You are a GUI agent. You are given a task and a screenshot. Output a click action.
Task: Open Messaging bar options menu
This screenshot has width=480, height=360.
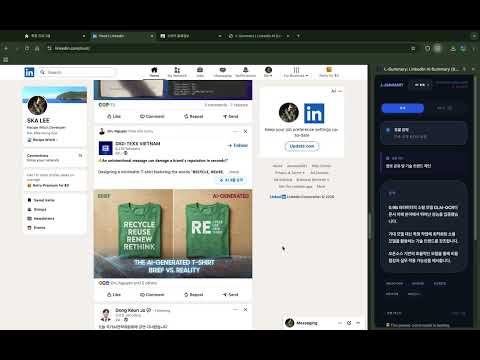tap(340, 323)
